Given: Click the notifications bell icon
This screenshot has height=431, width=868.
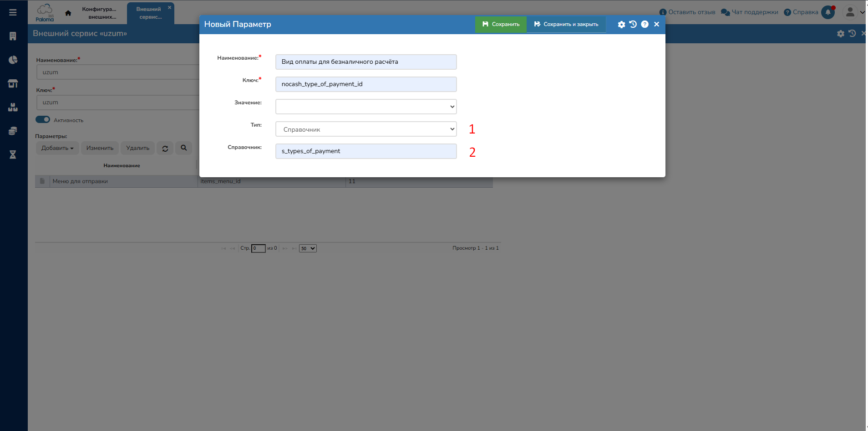Looking at the screenshot, I should (827, 12).
